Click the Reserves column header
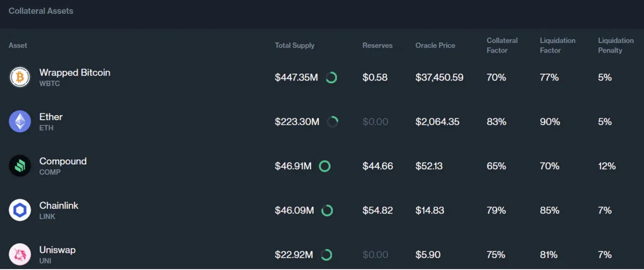 [x=377, y=45]
